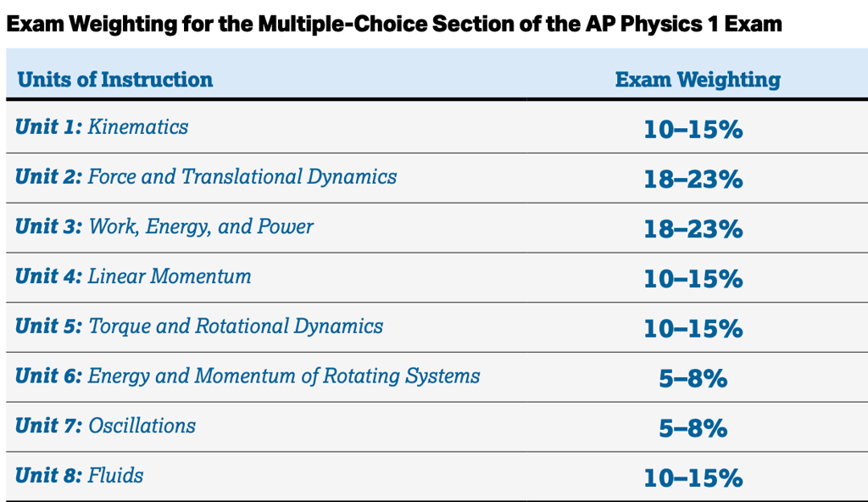868x502 pixels.
Task: Open Unit 6: Energy and Momentum of Rotating Systems
Action: pos(248,376)
